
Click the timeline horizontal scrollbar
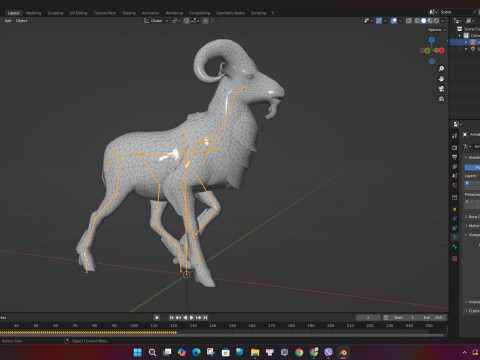click(223, 335)
